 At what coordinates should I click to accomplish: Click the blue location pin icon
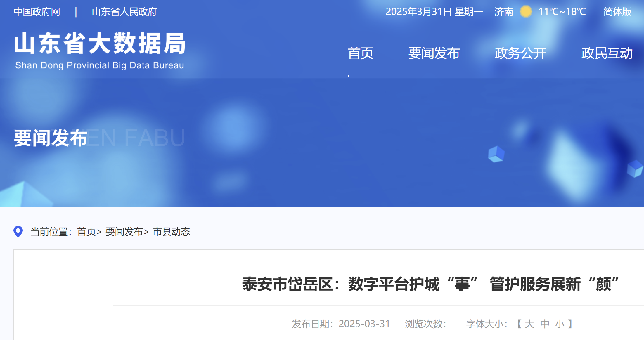pyautogui.click(x=18, y=232)
